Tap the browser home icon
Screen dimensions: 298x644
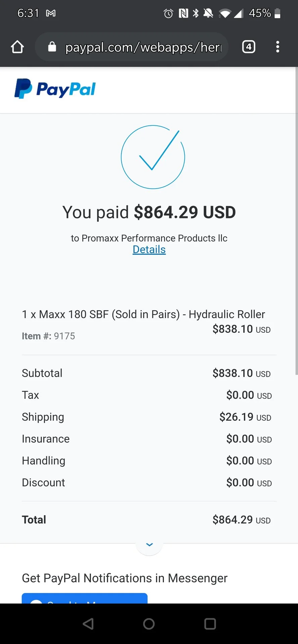point(17,47)
